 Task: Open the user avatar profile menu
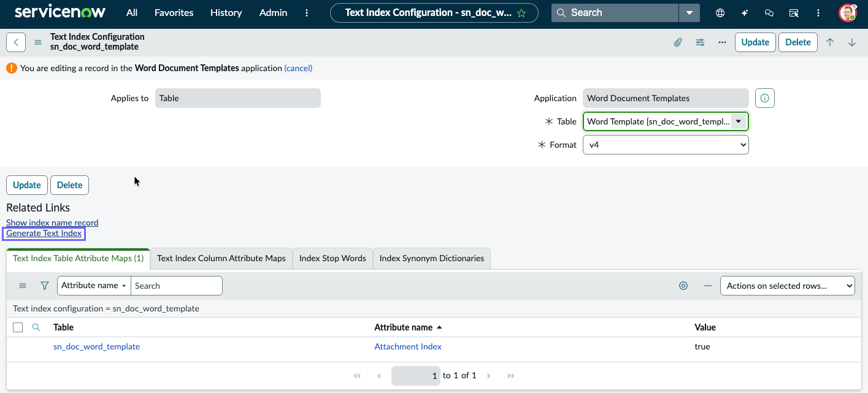point(847,12)
